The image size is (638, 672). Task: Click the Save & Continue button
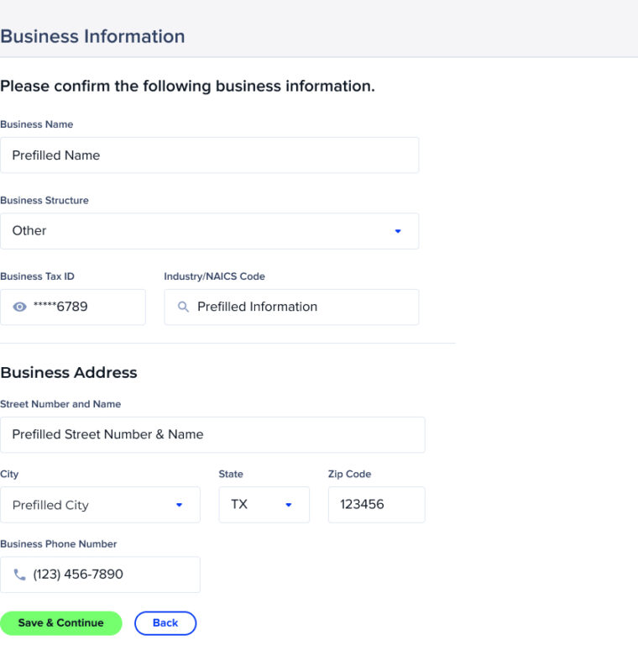click(x=60, y=623)
